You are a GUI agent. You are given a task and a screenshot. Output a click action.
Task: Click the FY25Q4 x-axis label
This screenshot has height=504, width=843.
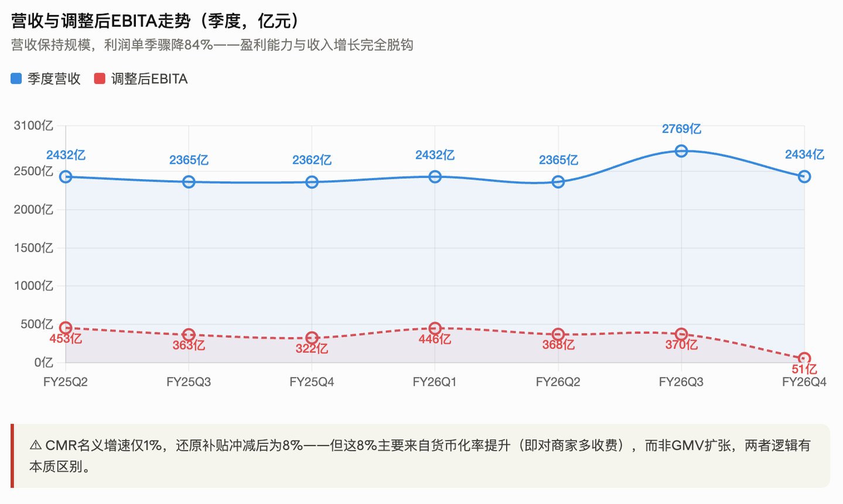click(x=312, y=382)
